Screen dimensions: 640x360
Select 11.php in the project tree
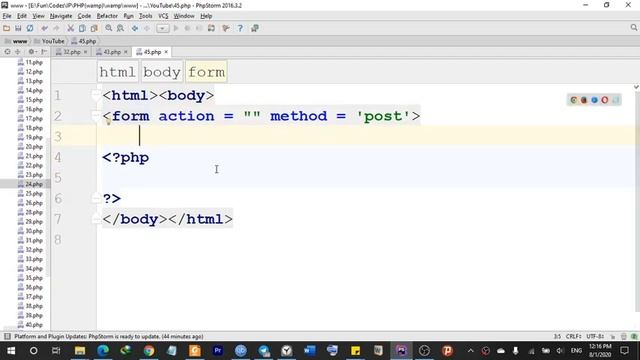[30, 62]
